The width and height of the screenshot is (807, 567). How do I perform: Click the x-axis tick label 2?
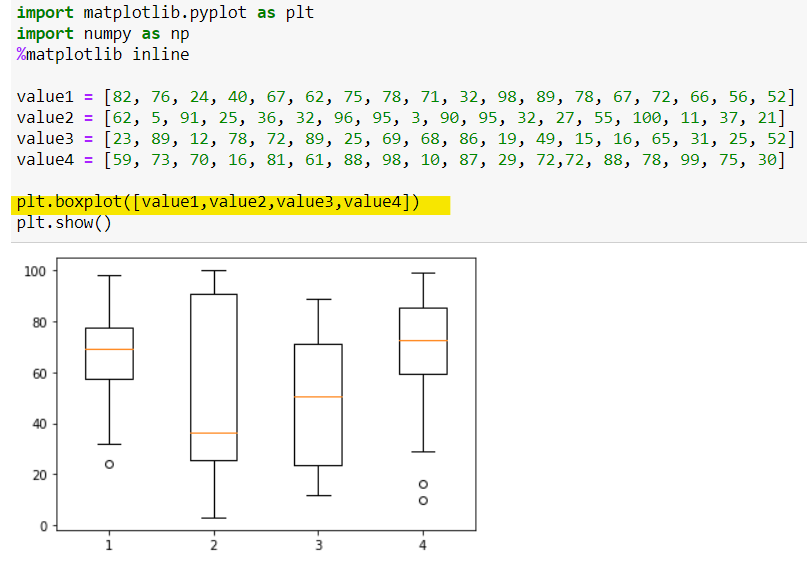pos(214,545)
